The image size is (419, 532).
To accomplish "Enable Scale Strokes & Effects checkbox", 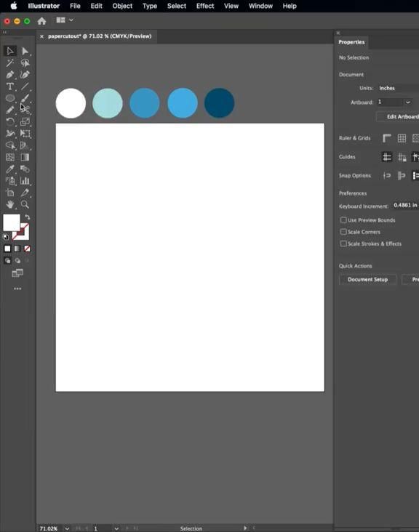I will pyautogui.click(x=343, y=243).
